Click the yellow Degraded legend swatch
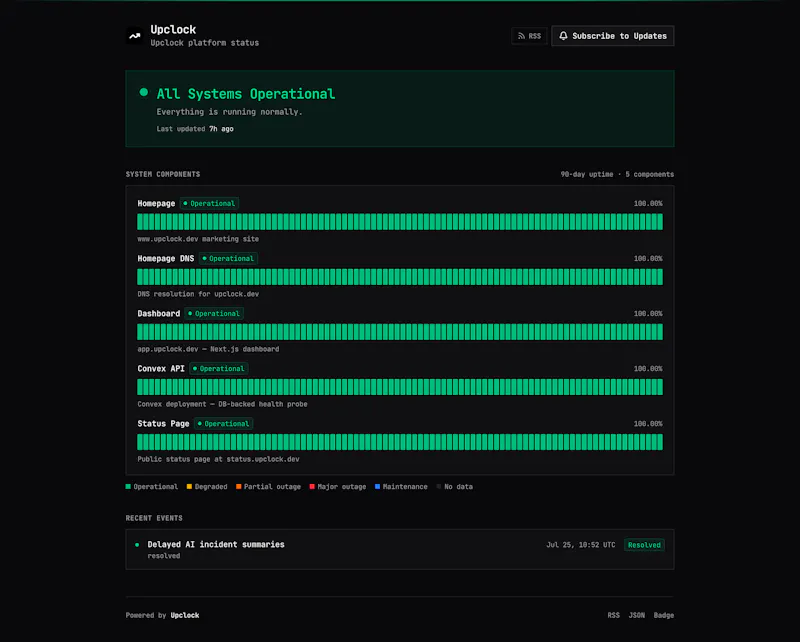Screen dimensions: 800x642 click(x=189, y=486)
